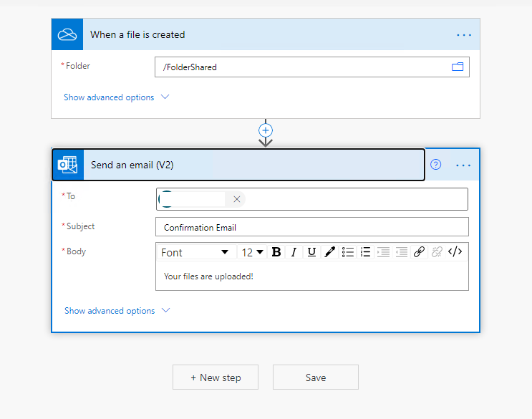Edit the Subject 'Confirmation Email' field
532x419 pixels.
tap(312, 227)
